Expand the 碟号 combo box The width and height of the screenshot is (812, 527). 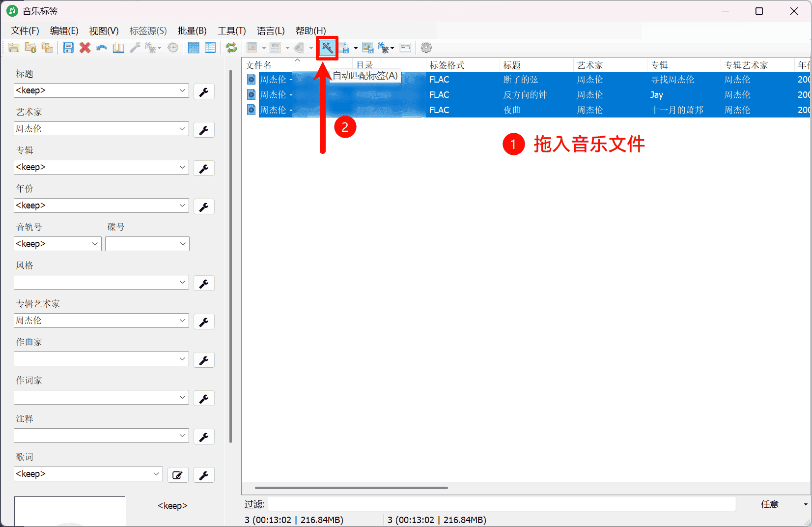(x=182, y=243)
